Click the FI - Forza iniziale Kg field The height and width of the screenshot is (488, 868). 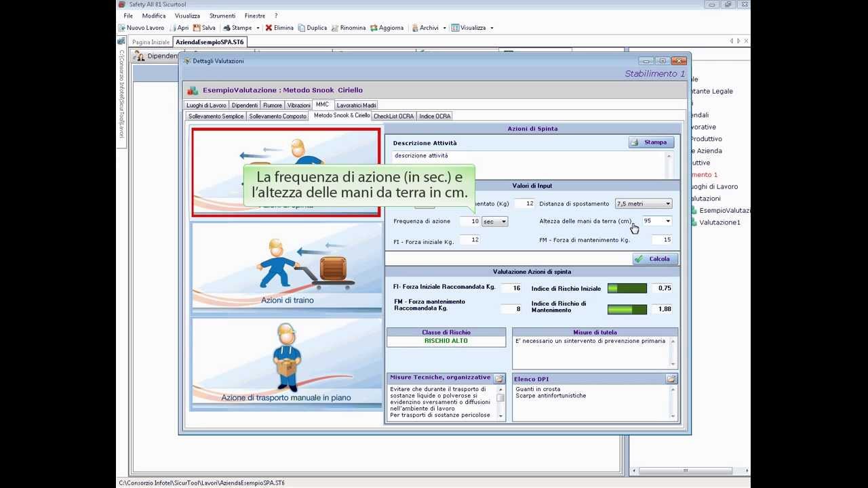(x=470, y=239)
